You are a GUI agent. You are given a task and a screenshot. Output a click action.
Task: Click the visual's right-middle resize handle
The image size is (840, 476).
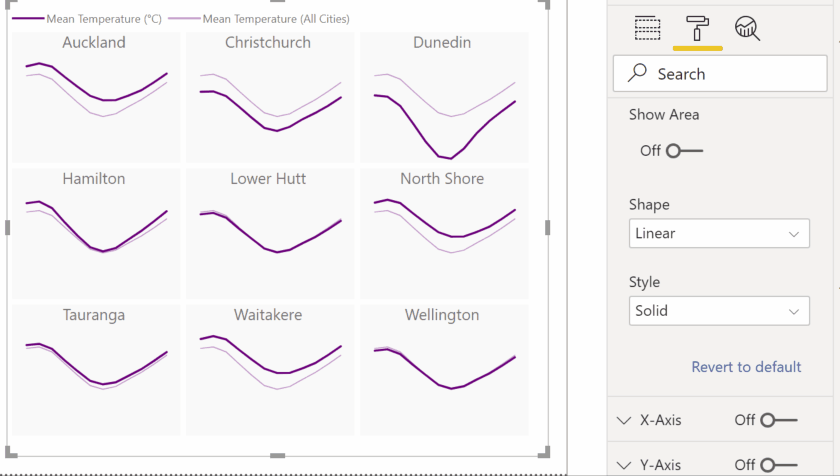click(x=548, y=228)
